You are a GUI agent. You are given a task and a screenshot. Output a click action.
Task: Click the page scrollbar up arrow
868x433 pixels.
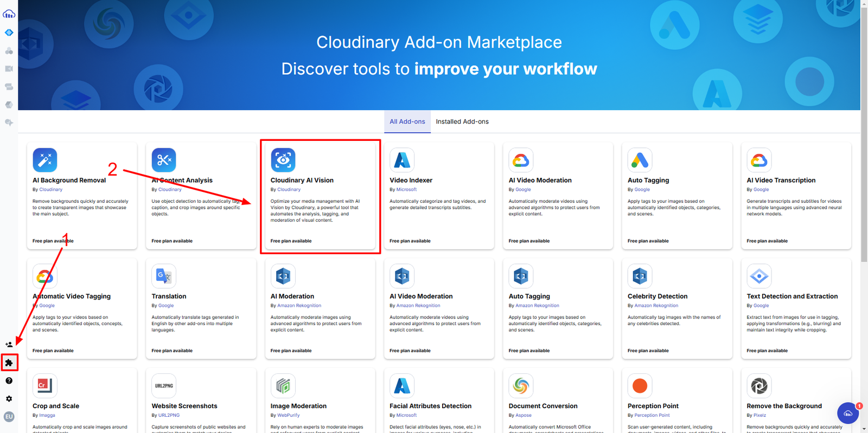pyautogui.click(x=864, y=4)
